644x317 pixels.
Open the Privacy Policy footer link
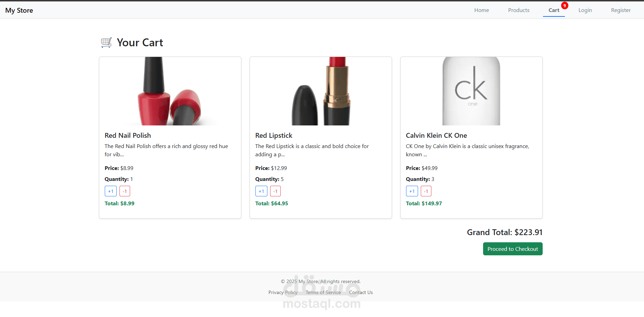click(283, 292)
